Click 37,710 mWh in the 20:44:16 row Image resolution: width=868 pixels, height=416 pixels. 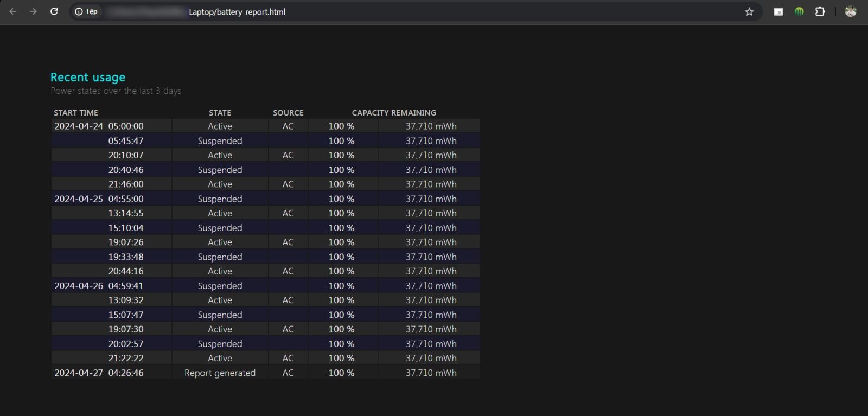pos(431,271)
